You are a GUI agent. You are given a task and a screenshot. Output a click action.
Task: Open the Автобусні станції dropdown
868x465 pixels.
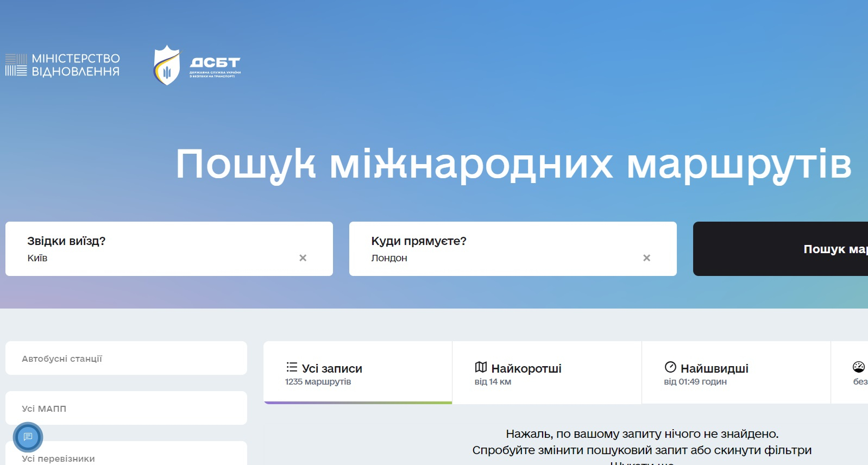coord(126,359)
